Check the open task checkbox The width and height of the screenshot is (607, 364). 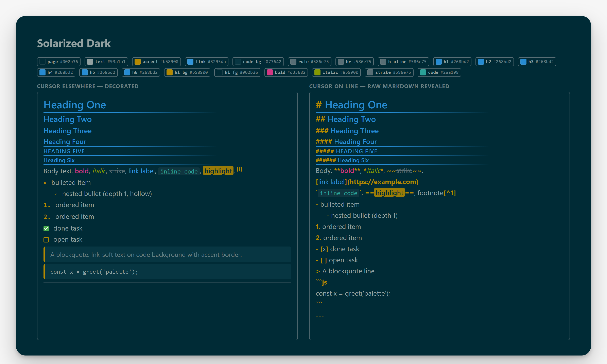coord(46,240)
